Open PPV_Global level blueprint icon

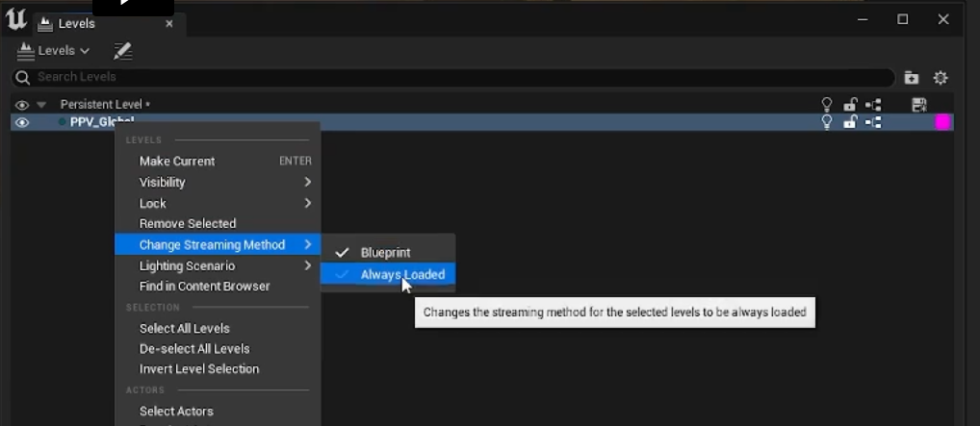coord(874,122)
